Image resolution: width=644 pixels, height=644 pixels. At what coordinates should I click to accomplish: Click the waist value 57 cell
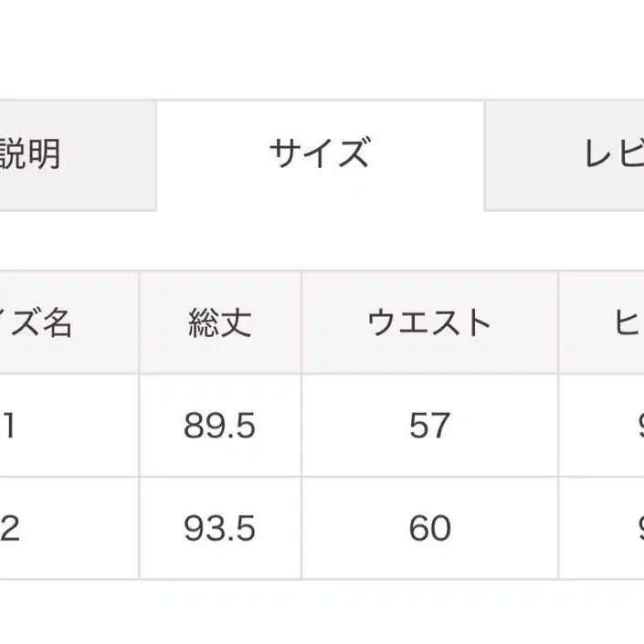point(429,426)
